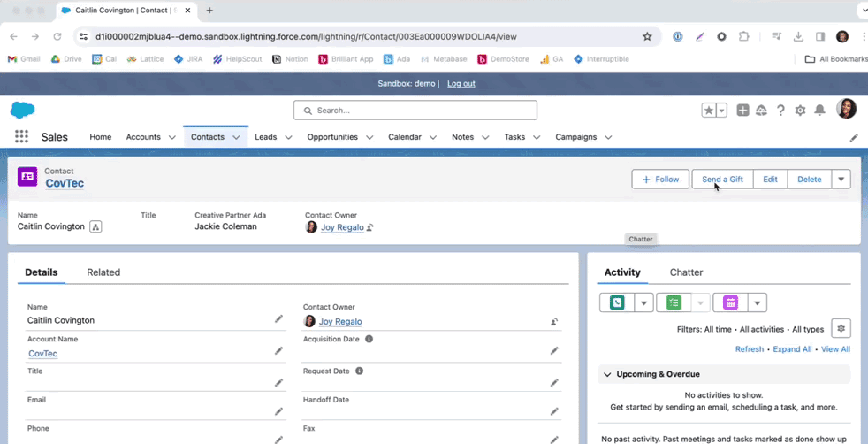The width and height of the screenshot is (868, 444).
Task: Open the Favorites star icon
Action: (x=709, y=111)
